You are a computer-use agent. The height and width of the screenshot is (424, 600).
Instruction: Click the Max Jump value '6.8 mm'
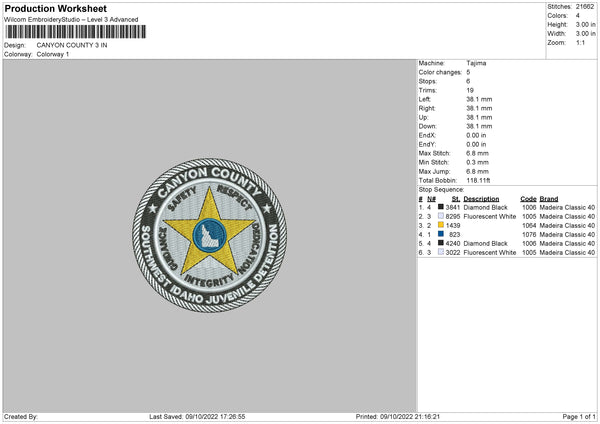click(478, 171)
